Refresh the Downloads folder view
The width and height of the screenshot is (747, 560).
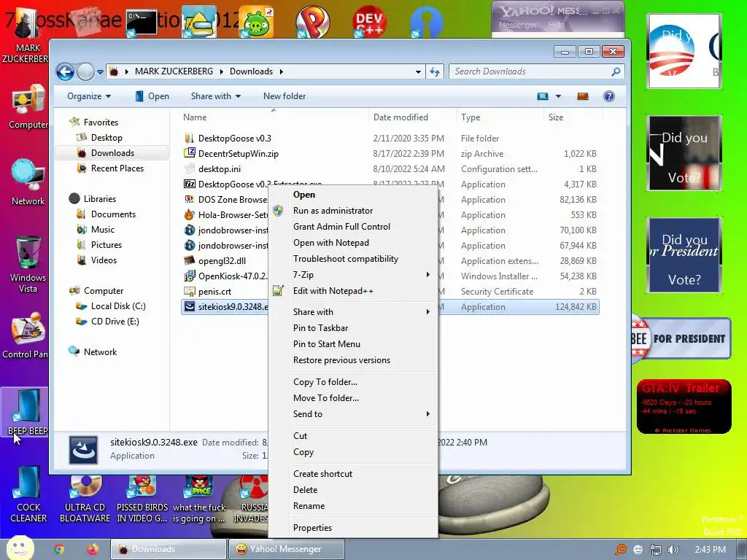coord(435,71)
